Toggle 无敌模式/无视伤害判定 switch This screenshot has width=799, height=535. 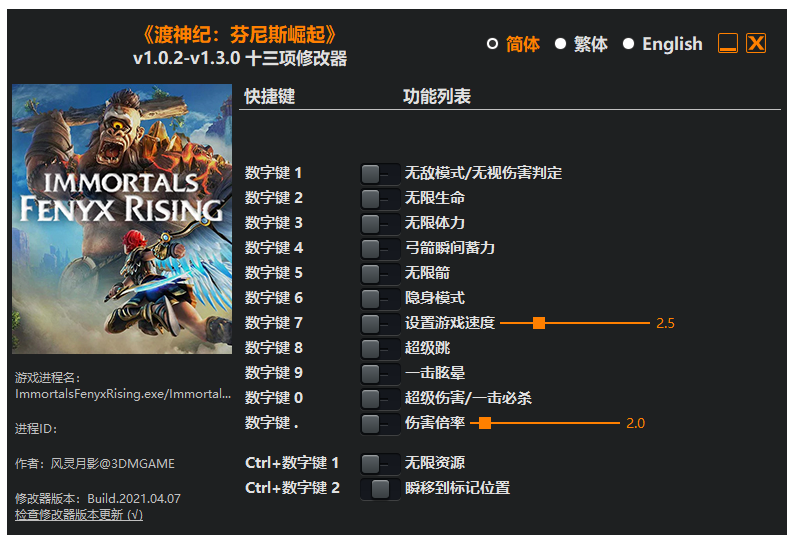click(380, 174)
